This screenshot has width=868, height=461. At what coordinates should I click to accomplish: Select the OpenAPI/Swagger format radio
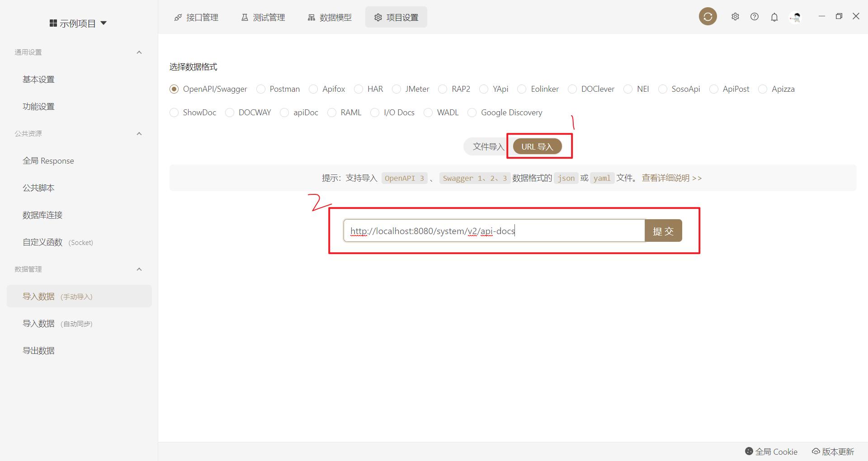pos(174,89)
